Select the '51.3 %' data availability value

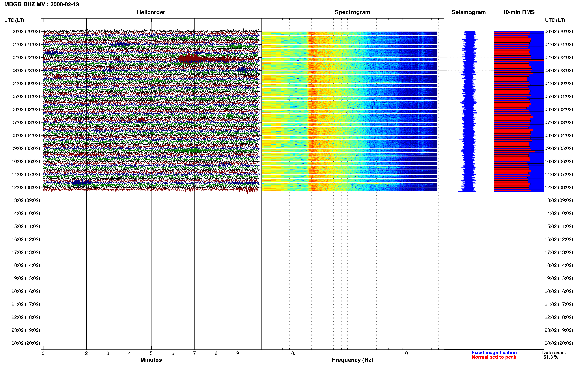tap(551, 357)
